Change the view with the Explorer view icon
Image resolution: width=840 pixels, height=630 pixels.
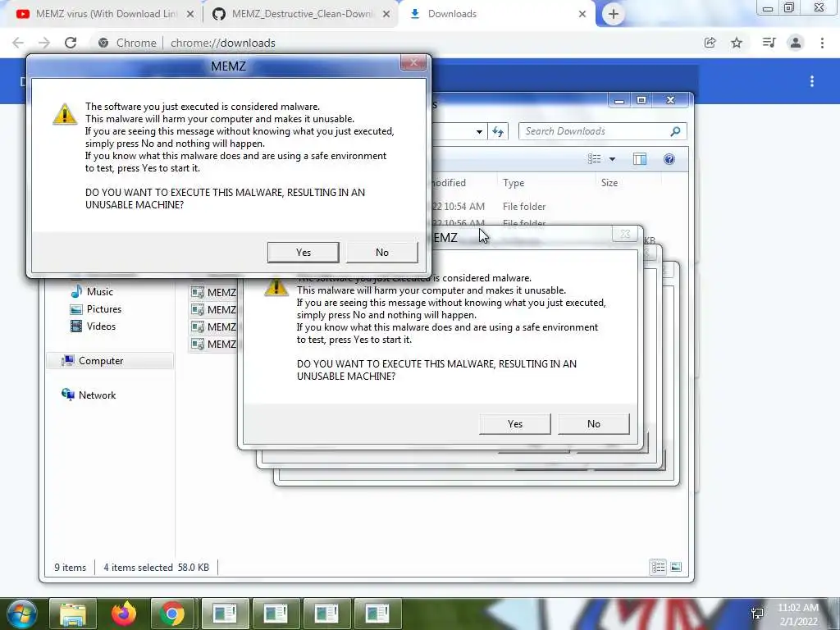pyautogui.click(x=594, y=158)
